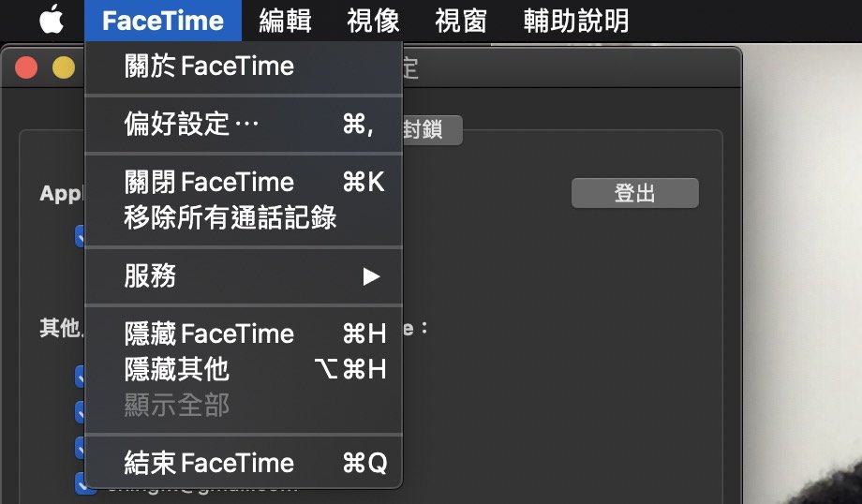Choose 隱藏其他 from the menu

(x=176, y=369)
